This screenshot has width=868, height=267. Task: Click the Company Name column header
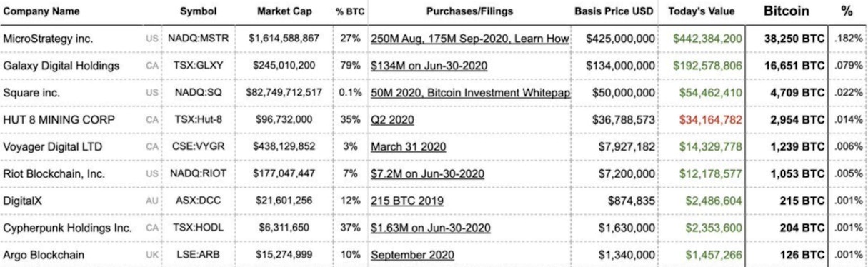pos(41,11)
